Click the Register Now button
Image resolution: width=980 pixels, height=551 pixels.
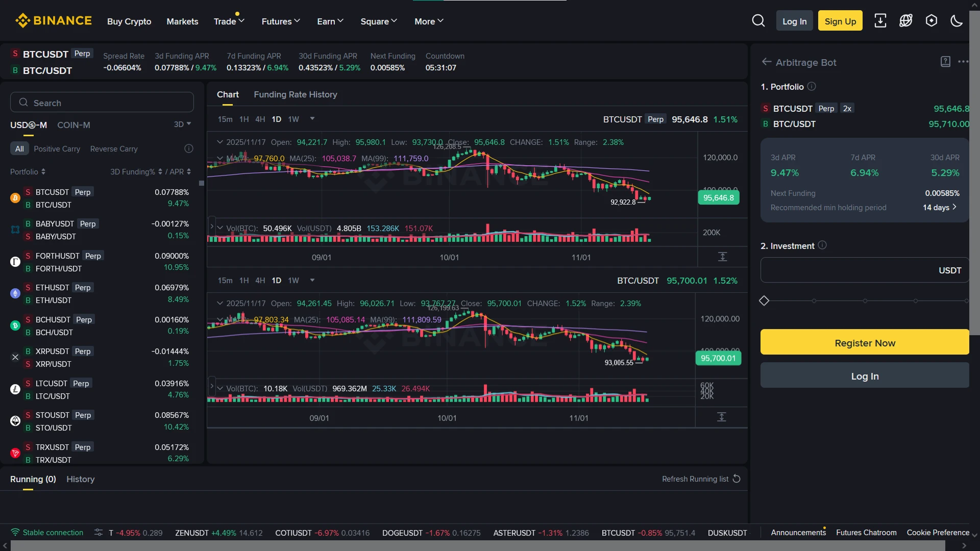[x=864, y=342]
